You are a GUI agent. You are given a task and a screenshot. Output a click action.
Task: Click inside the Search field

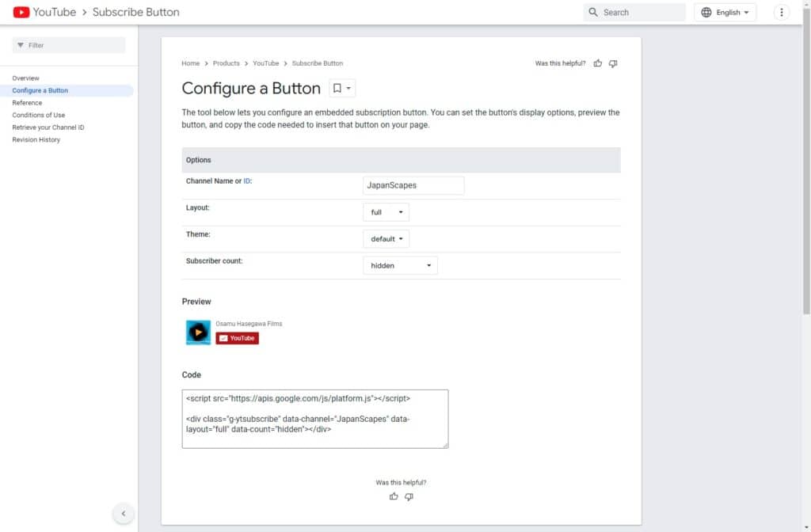pos(634,13)
